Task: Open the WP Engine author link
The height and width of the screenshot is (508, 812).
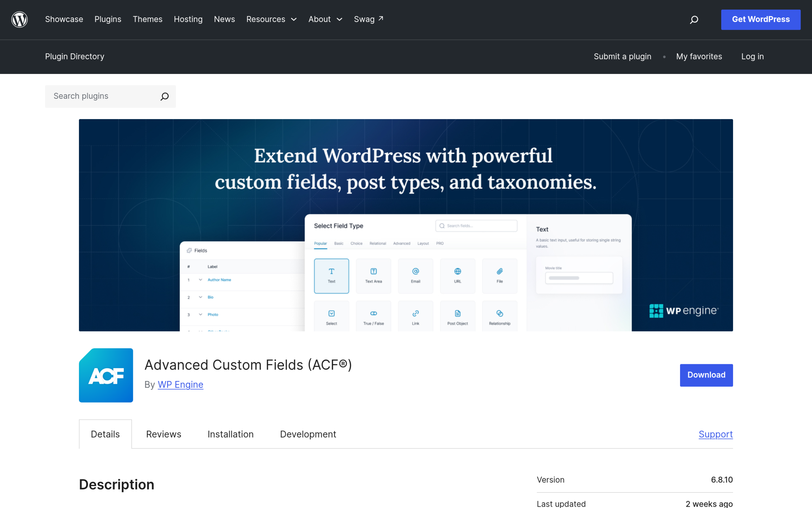Action: [x=180, y=384]
